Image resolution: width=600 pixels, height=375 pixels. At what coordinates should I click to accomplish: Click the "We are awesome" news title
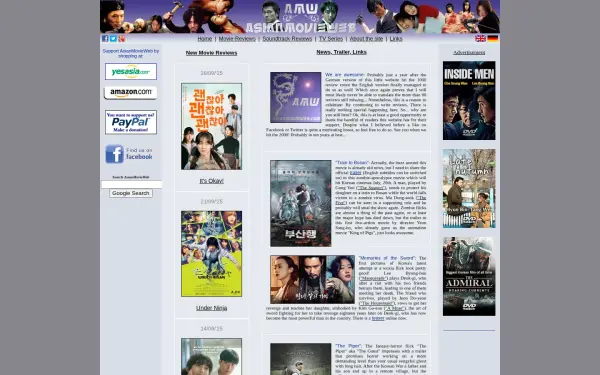point(345,75)
